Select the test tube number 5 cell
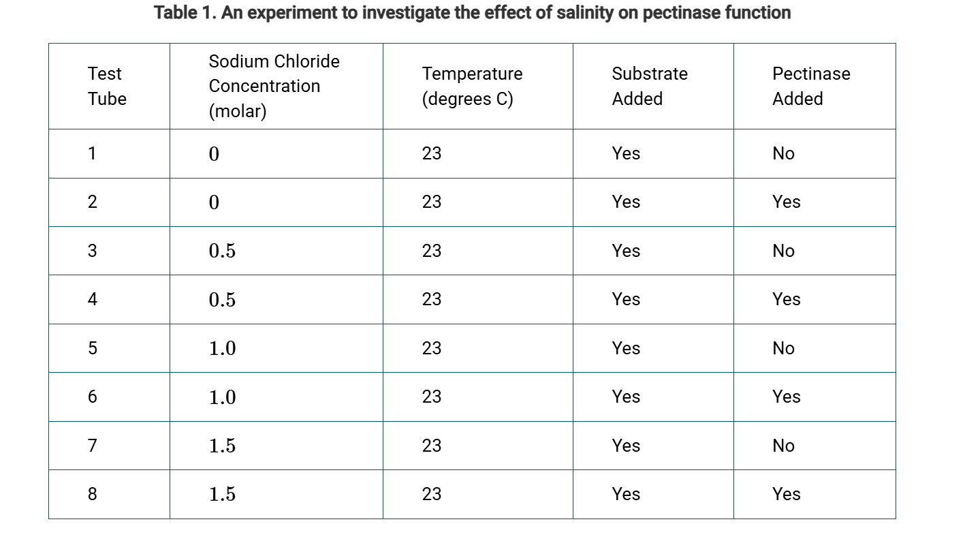 92,349
